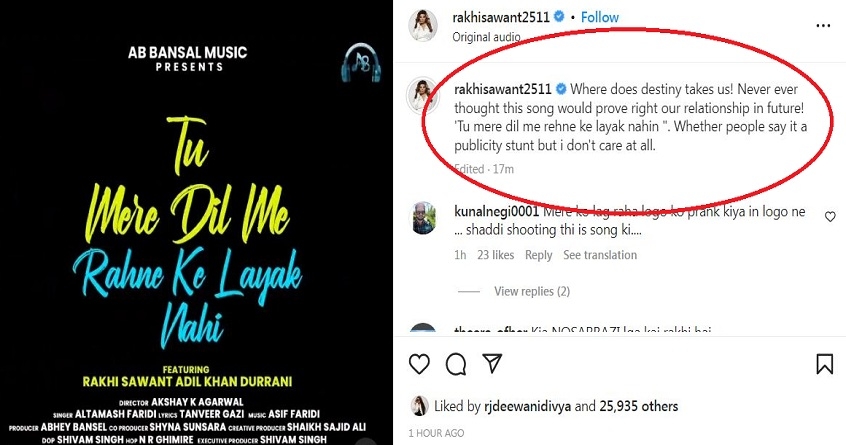Like kunalnegi0001's comment heart
This screenshot has height=445, width=846.
pyautogui.click(x=830, y=216)
